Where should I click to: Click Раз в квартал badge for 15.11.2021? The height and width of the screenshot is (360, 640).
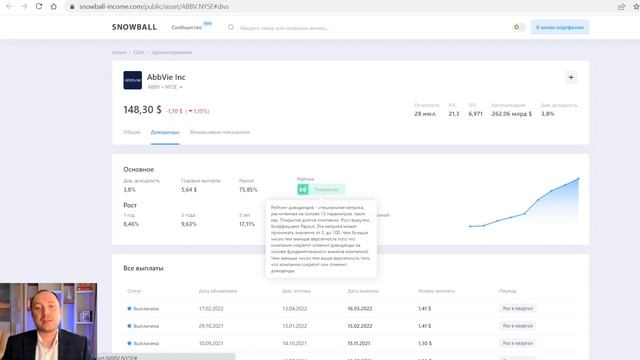[x=518, y=343]
